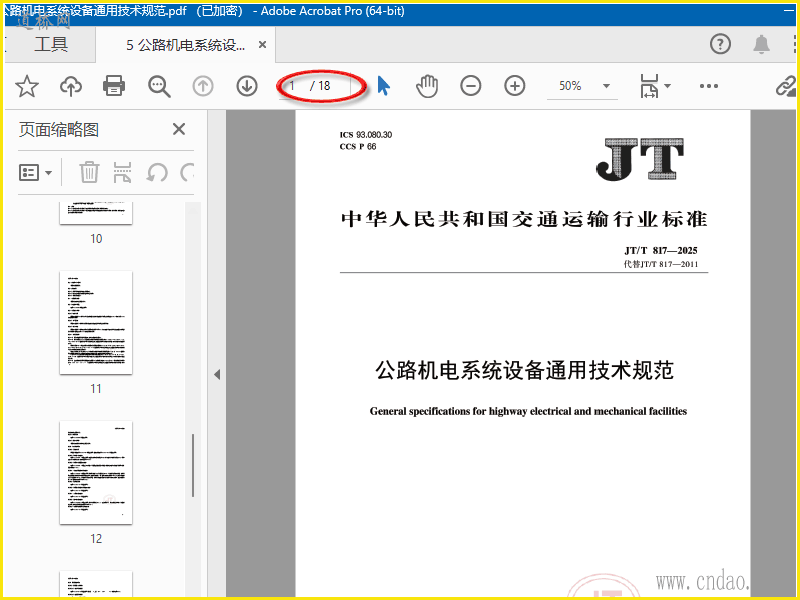
Task: Select the page 12 thumbnail
Action: point(96,472)
